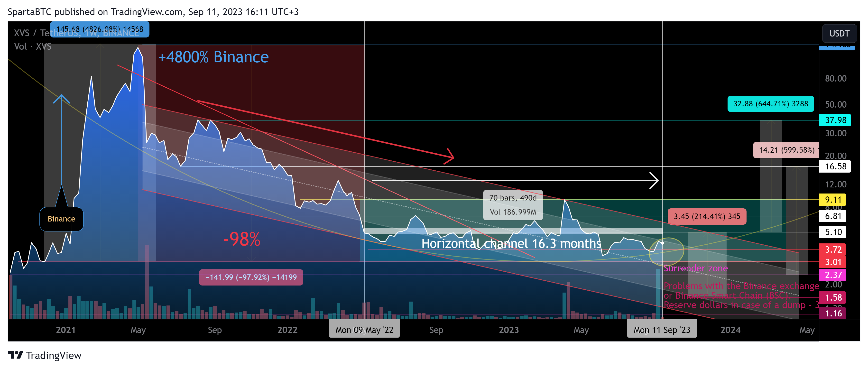
Task: Click the 9.11 yellow price label
Action: pyautogui.click(x=833, y=200)
